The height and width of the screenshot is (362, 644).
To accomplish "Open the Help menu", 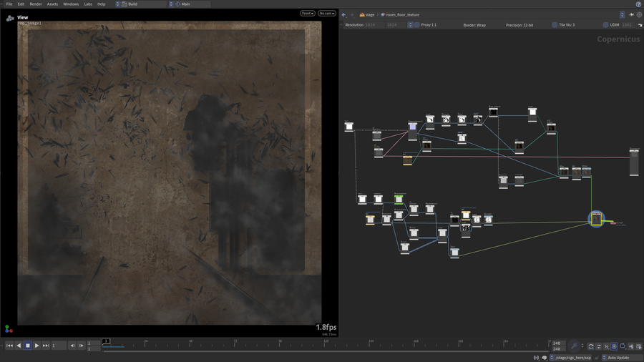I will click(101, 4).
